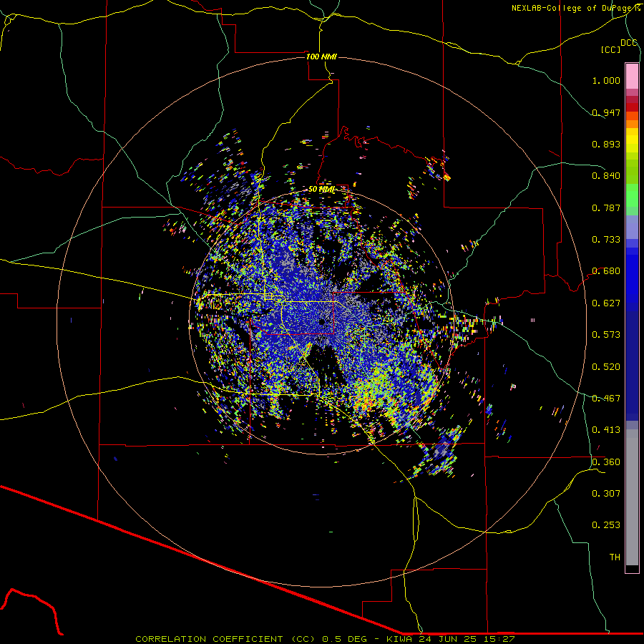Click the 100 NMI range ring label
This screenshot has width=644, height=644.
321,57
